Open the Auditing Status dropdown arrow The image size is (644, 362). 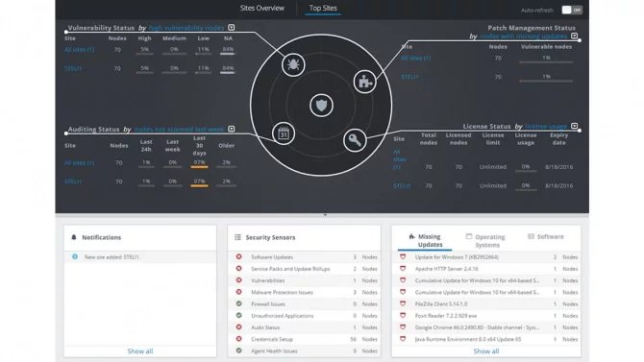click(x=232, y=129)
